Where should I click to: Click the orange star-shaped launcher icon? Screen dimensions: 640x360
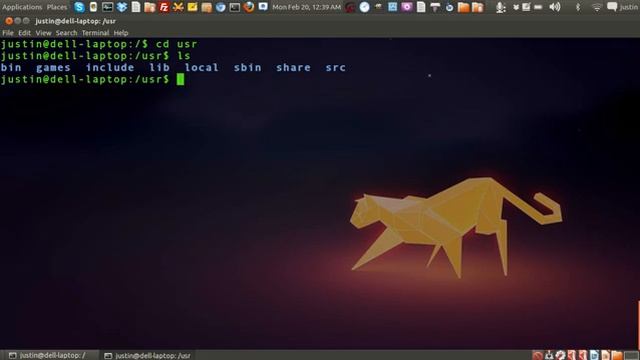tap(178, 7)
